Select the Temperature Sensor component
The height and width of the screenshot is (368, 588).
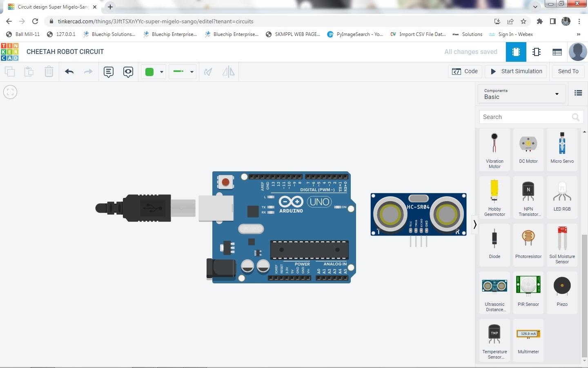pos(494,340)
